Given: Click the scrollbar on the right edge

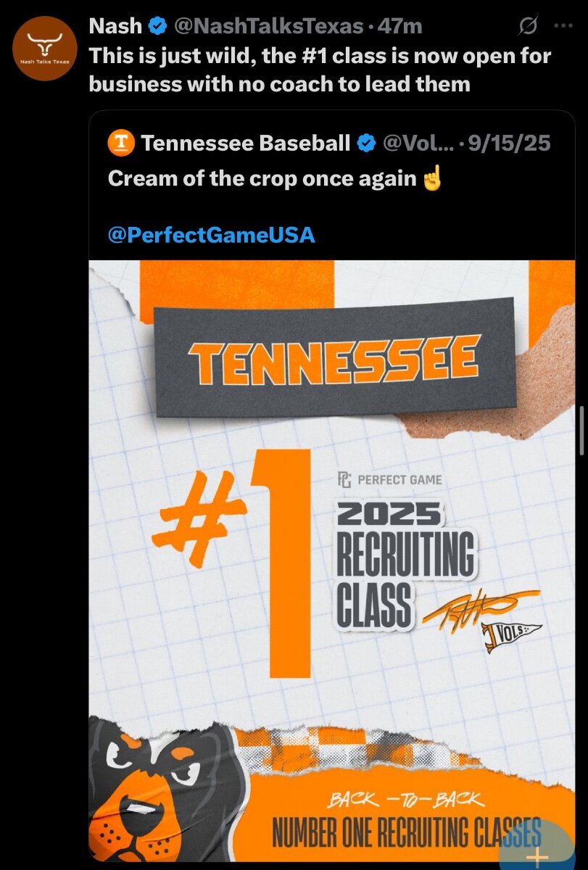Looking at the screenshot, I should (581, 430).
